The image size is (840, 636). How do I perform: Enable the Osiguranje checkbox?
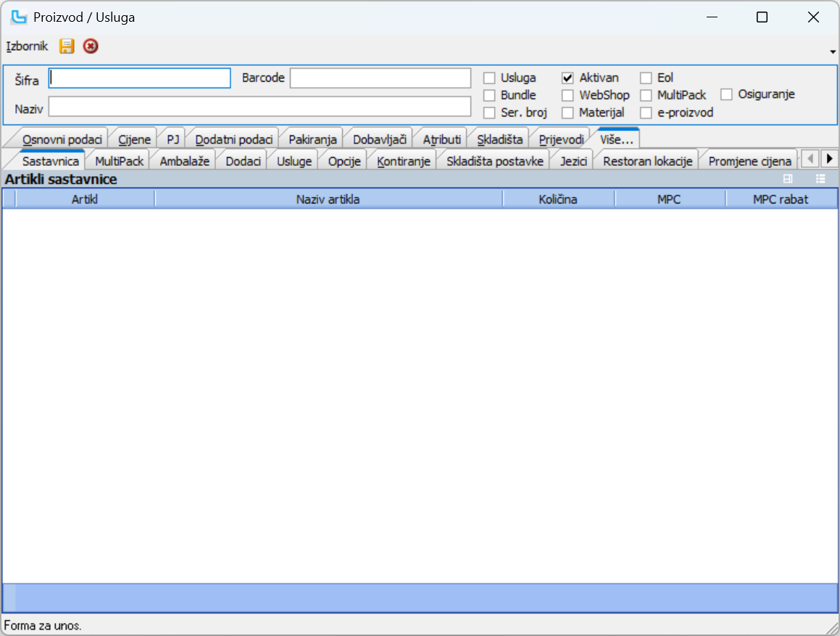[x=726, y=94]
